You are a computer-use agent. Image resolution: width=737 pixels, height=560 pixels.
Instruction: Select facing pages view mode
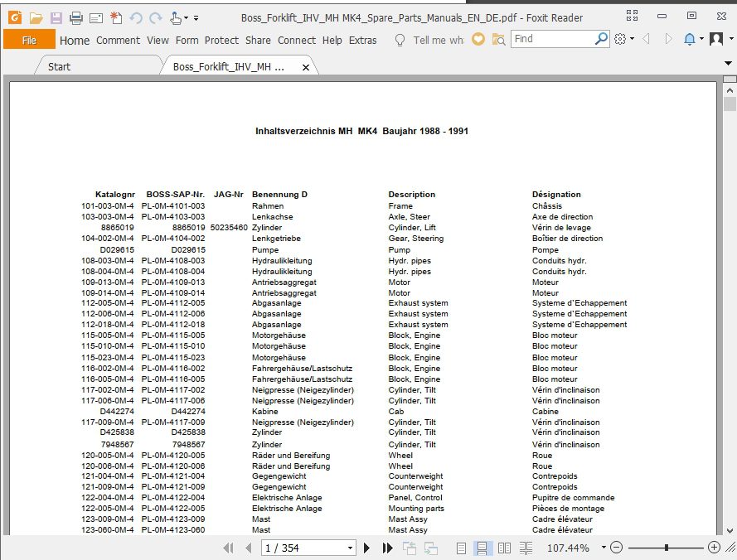[504, 548]
